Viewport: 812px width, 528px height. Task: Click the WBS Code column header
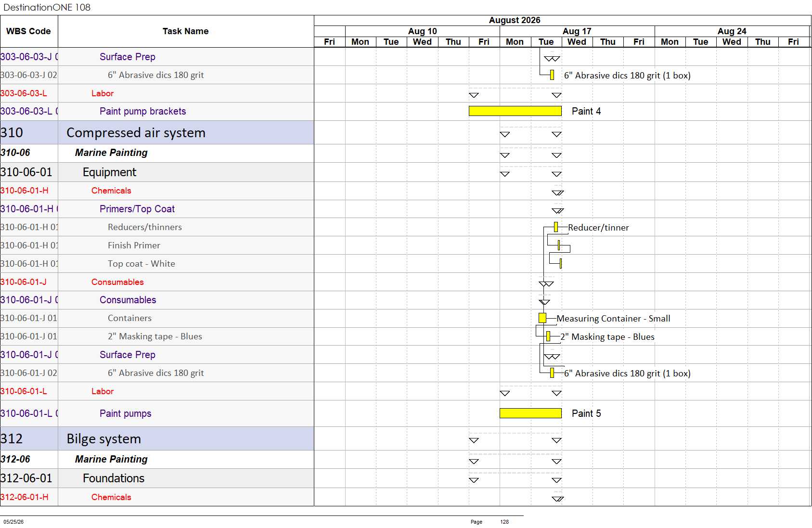click(28, 31)
